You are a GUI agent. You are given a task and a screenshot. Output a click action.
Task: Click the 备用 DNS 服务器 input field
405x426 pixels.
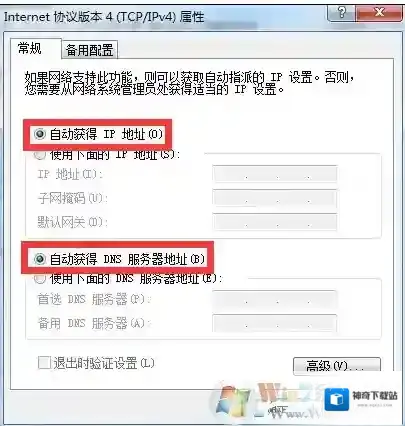[x=275, y=323]
